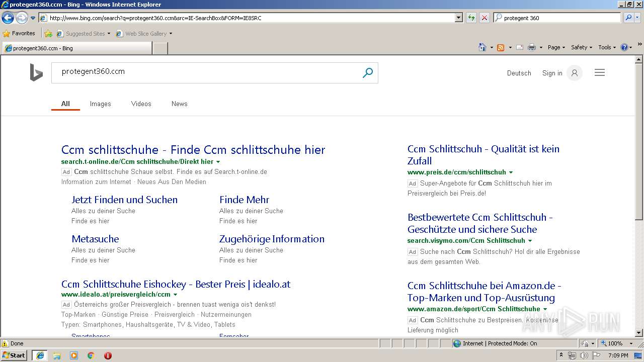
Task: Open the Bing hamburger menu
Action: [x=599, y=73]
